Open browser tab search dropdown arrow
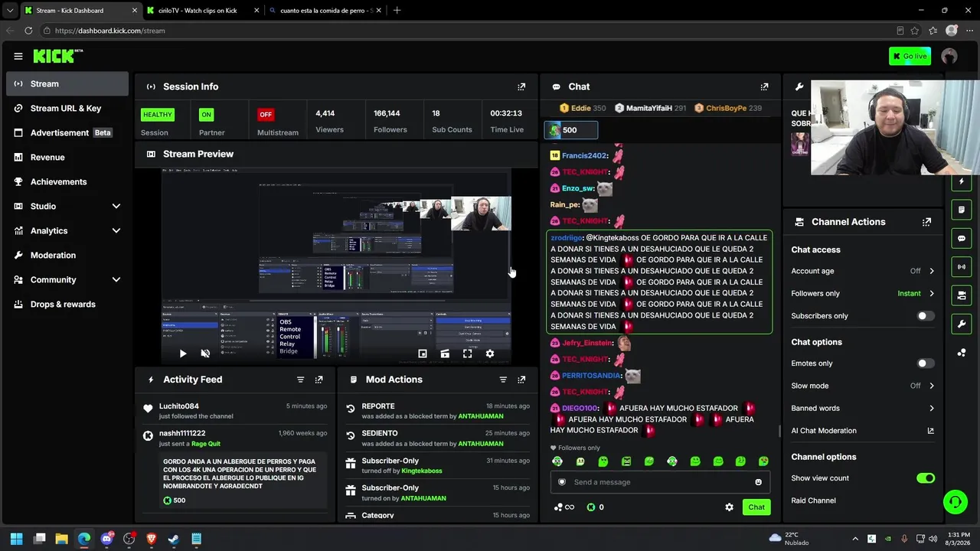 coord(10,11)
